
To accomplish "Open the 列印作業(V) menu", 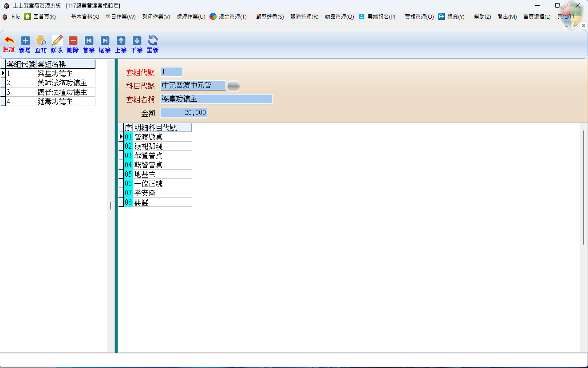I will pos(156,17).
